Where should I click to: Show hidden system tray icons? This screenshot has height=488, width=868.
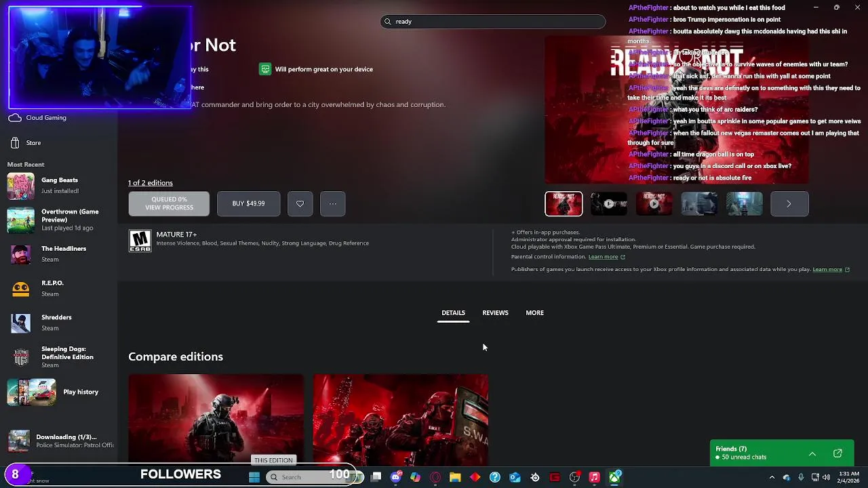[x=772, y=477]
